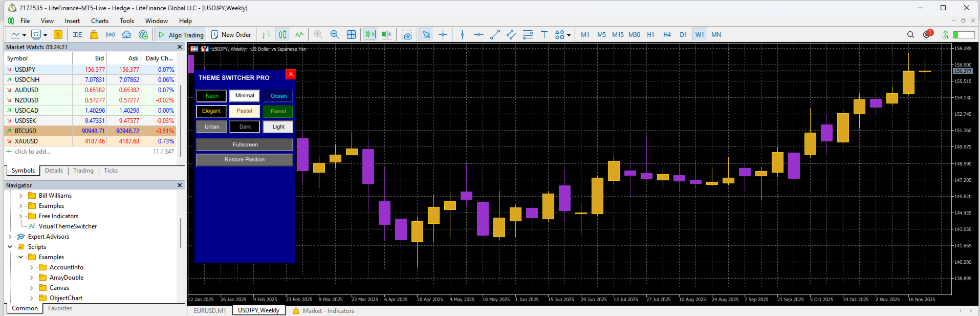The image size is (980, 316).
Task: Open the search magnifier icon
Action: pyautogui.click(x=910, y=35)
